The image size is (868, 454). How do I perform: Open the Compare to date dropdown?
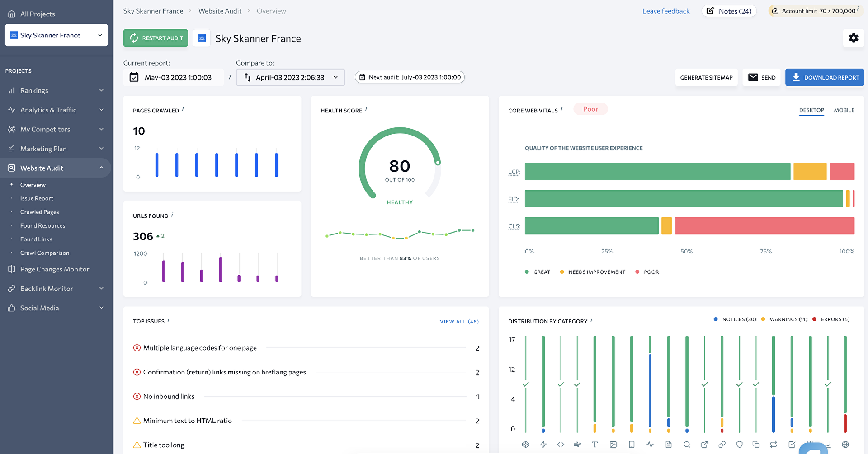click(x=291, y=77)
